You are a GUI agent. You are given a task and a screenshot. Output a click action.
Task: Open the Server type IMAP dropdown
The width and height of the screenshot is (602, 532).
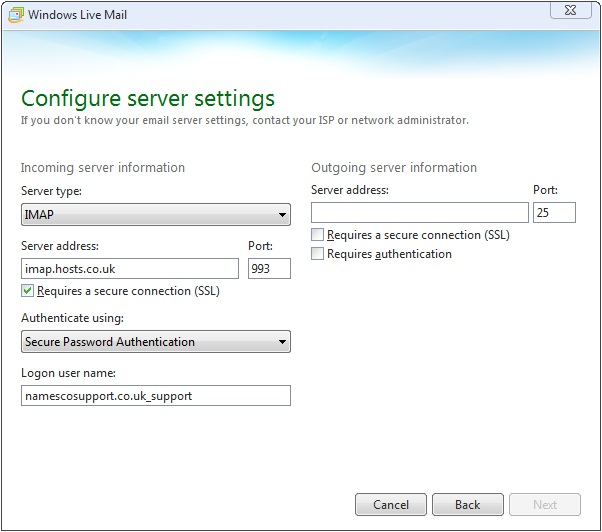[156, 215]
